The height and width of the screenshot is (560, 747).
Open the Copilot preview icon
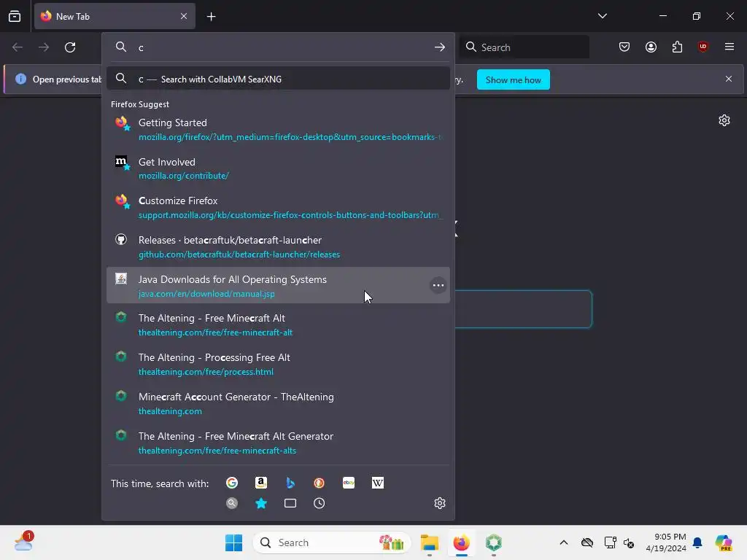pos(724,542)
